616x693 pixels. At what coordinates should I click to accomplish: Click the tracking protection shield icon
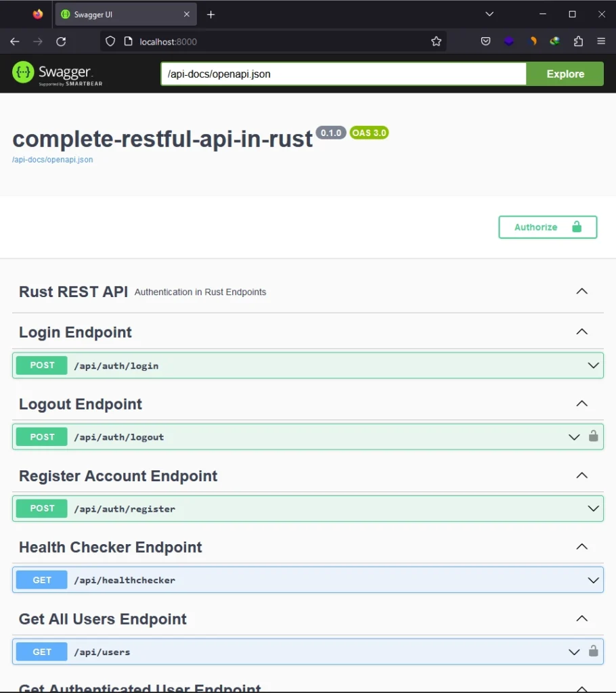[110, 41]
